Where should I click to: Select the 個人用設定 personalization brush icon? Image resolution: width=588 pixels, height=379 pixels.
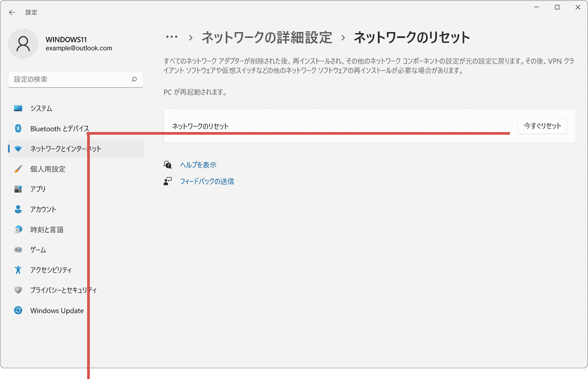[17, 169]
